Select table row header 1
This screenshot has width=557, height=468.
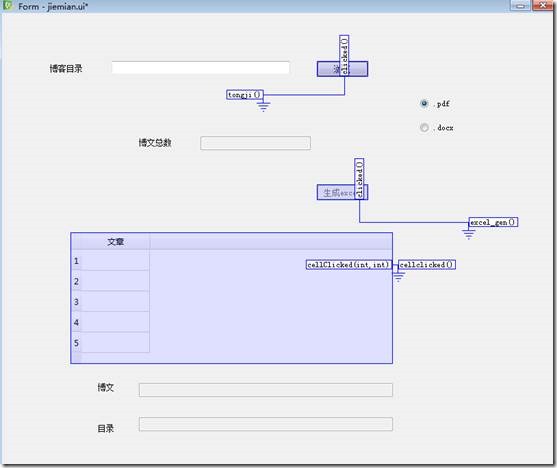point(76,261)
